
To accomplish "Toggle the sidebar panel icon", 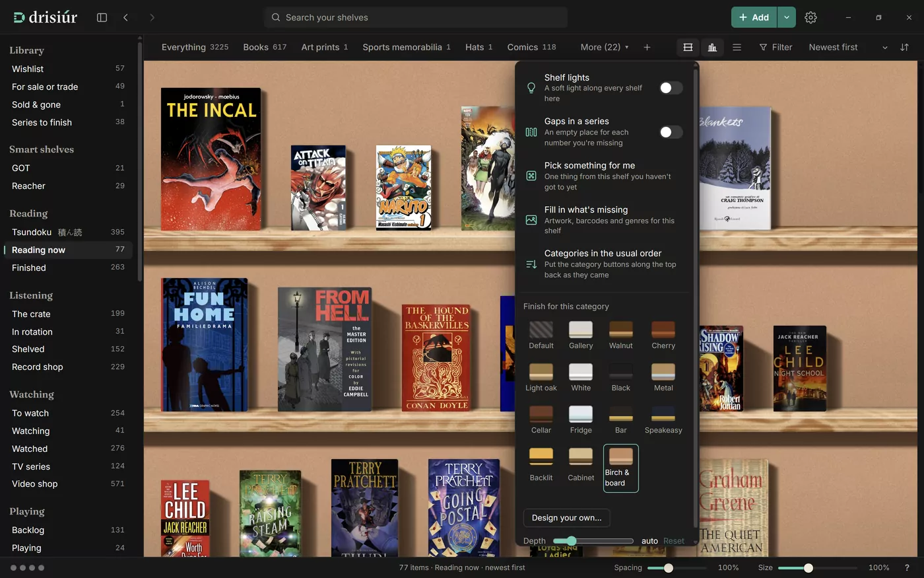I will 102,17.
